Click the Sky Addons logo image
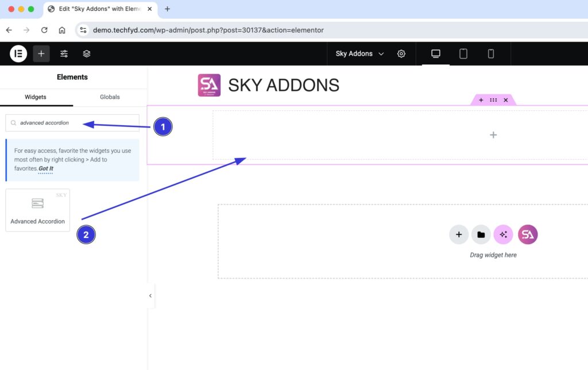 coord(209,85)
